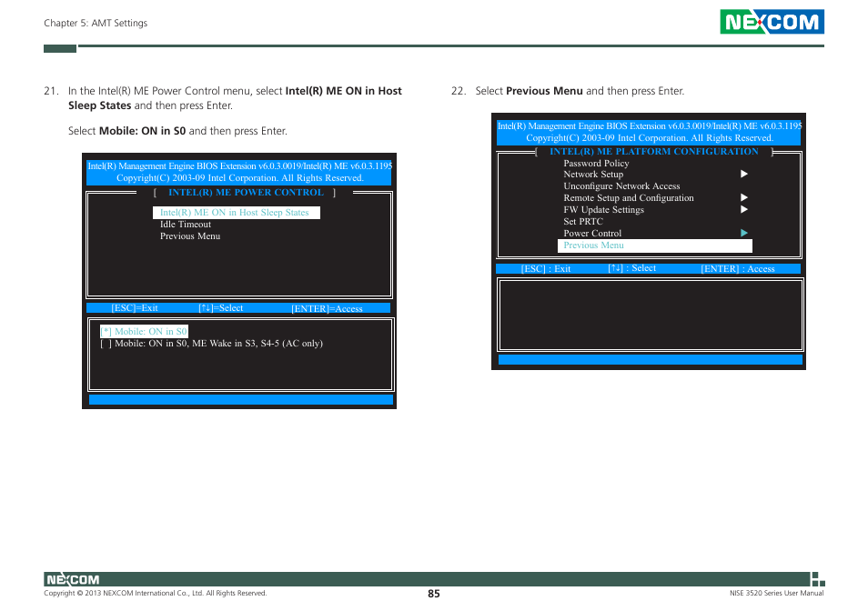Expand the Power Control submenu arrow
The height and width of the screenshot is (611, 868).
744,233
